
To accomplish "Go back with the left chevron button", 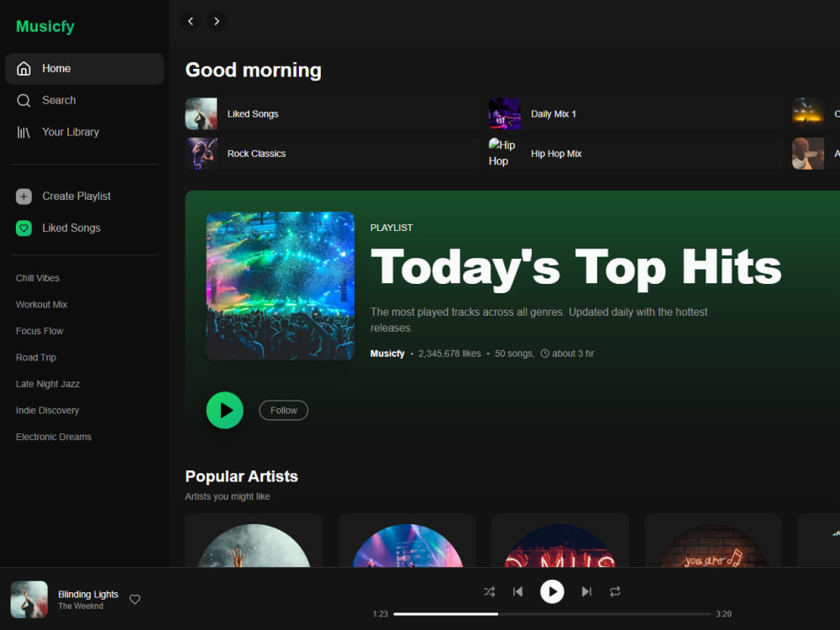I will [x=191, y=22].
